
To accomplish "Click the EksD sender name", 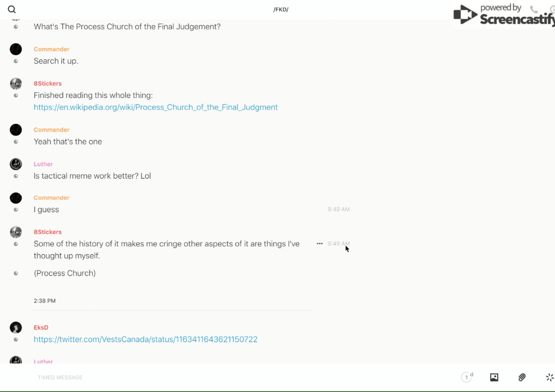I will pyautogui.click(x=41, y=328).
